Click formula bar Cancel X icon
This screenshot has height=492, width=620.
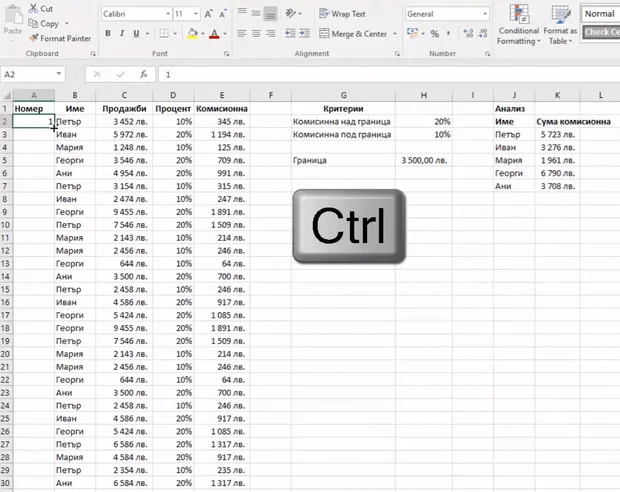[97, 74]
